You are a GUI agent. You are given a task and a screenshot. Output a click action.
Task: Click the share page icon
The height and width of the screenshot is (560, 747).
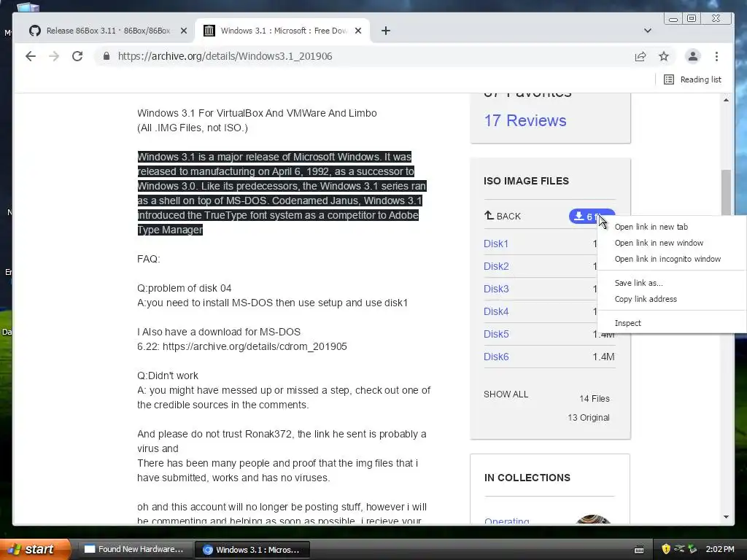pyautogui.click(x=640, y=57)
